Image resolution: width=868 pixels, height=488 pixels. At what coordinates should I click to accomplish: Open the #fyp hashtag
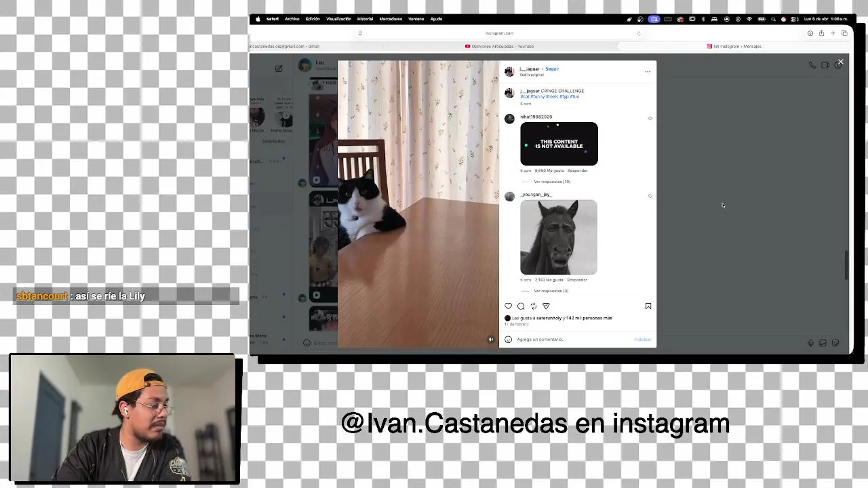coord(564,97)
